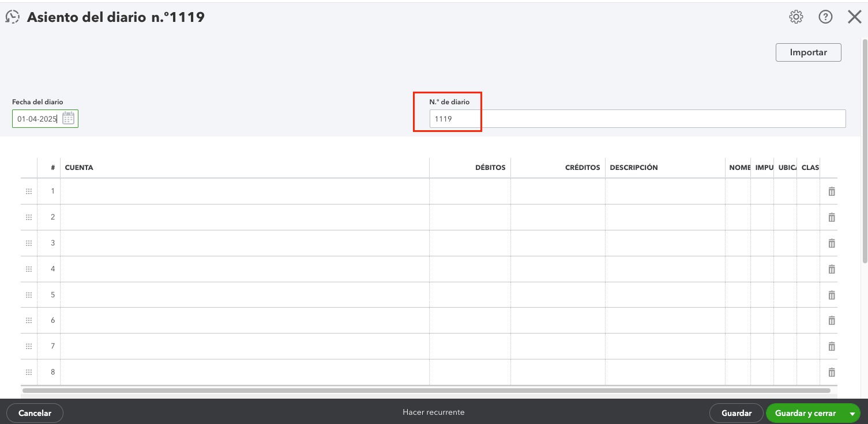Click the recurring clock icon beside the title
868x424 pixels.
[12, 17]
